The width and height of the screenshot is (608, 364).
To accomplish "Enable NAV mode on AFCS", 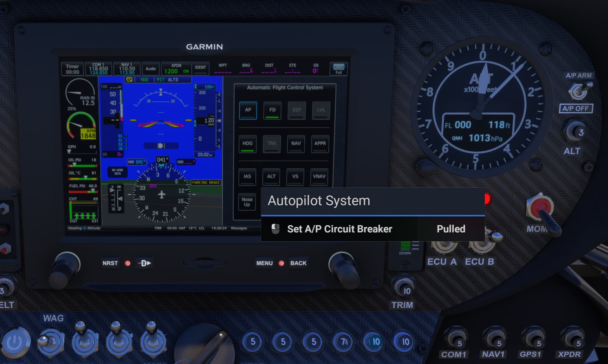I will (x=296, y=144).
